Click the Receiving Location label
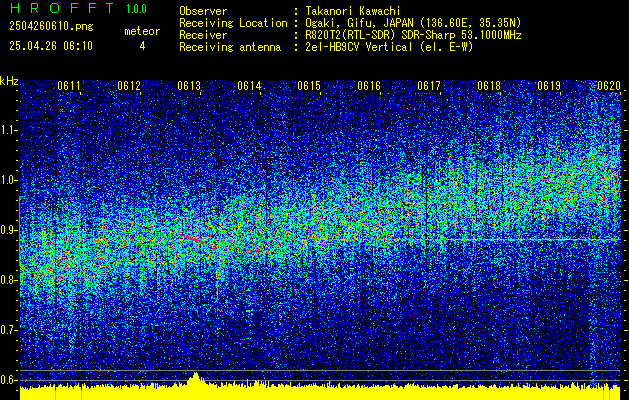Viewport: 629px width, 400px height. [233, 23]
